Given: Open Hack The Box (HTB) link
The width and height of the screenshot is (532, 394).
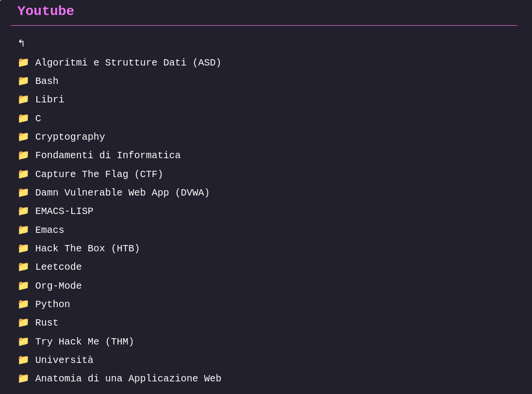Looking at the screenshot, I should tap(88, 248).
